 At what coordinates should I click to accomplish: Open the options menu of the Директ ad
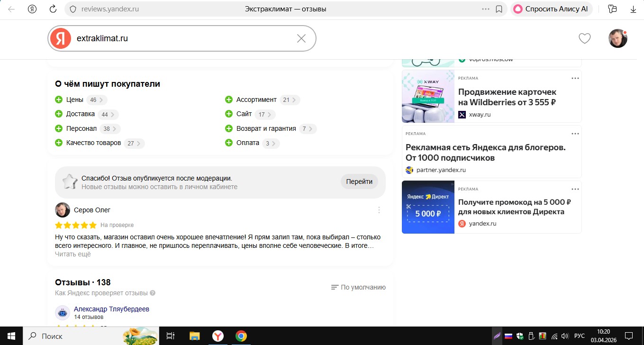coord(575,189)
